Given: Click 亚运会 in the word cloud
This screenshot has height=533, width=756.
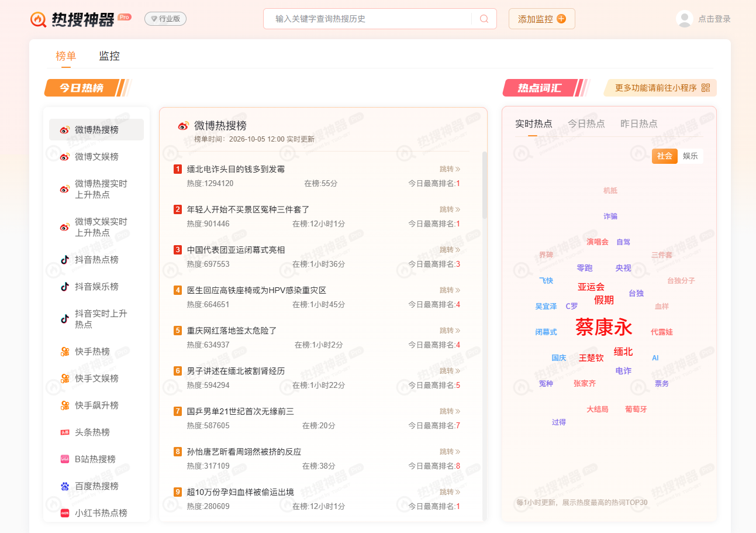Looking at the screenshot, I should [591, 287].
